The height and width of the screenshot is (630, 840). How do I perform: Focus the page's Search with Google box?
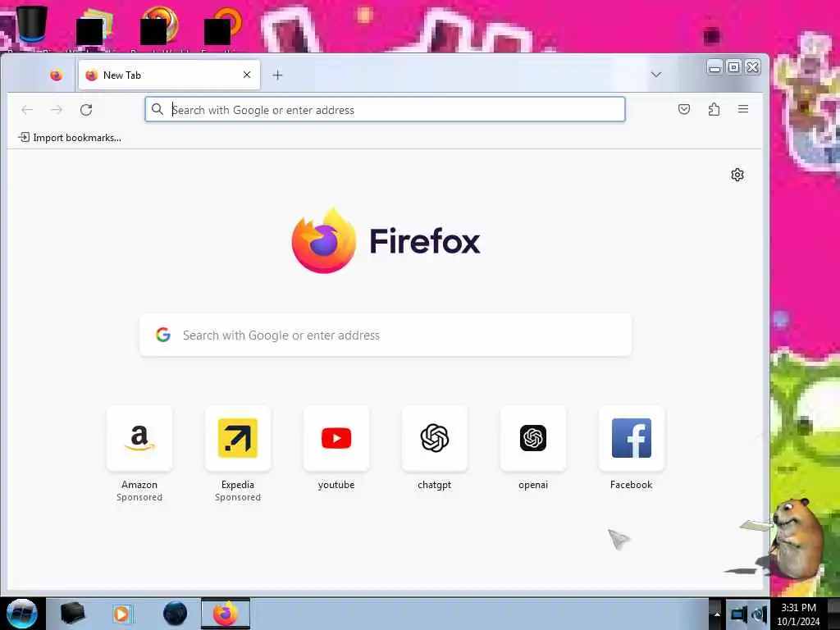pyautogui.click(x=386, y=335)
